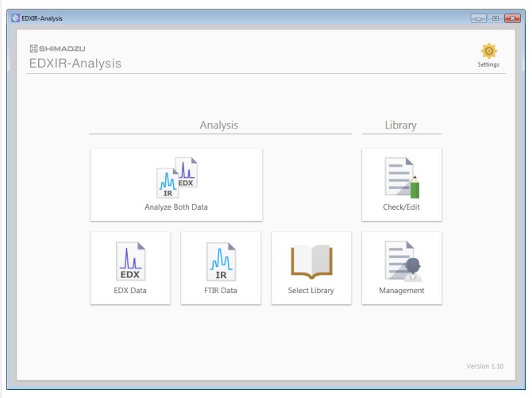Viewport: 532px width, 398px height.
Task: Open the Select Library book icon
Action: tap(311, 261)
